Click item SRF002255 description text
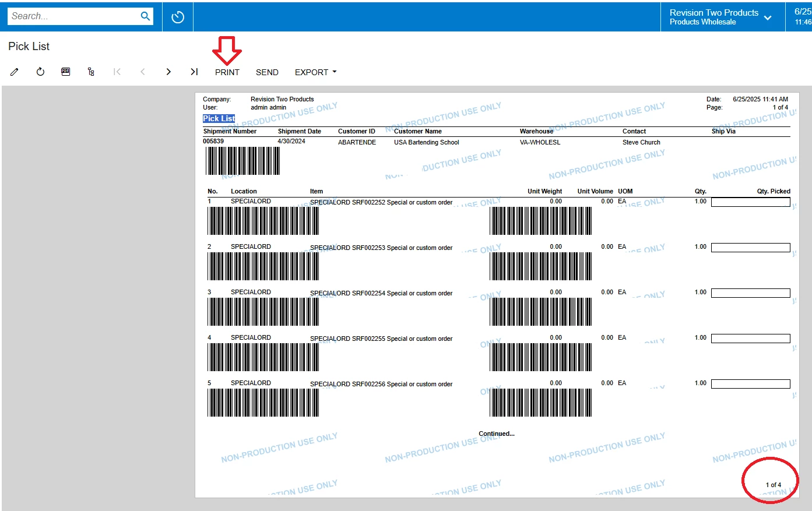This screenshot has width=812, height=511. (381, 339)
